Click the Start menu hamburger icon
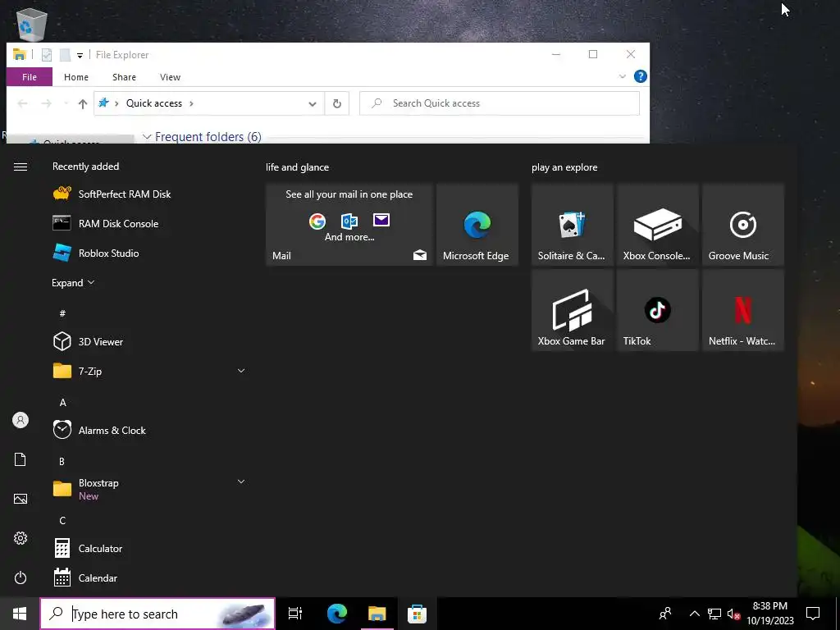840x630 pixels. pos(21,167)
